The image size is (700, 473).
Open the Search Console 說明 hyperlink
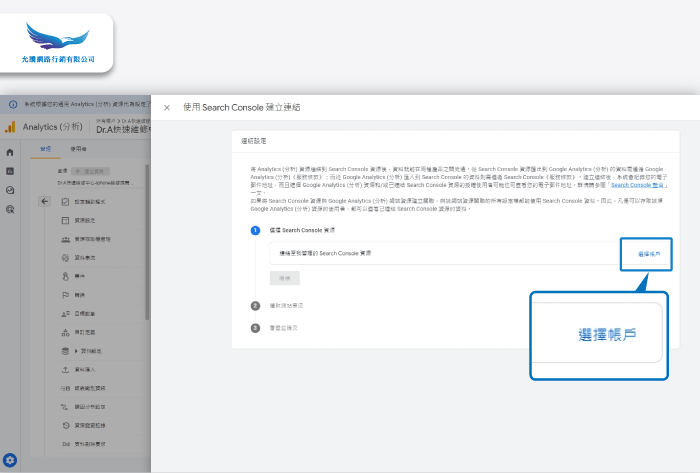pos(638,185)
